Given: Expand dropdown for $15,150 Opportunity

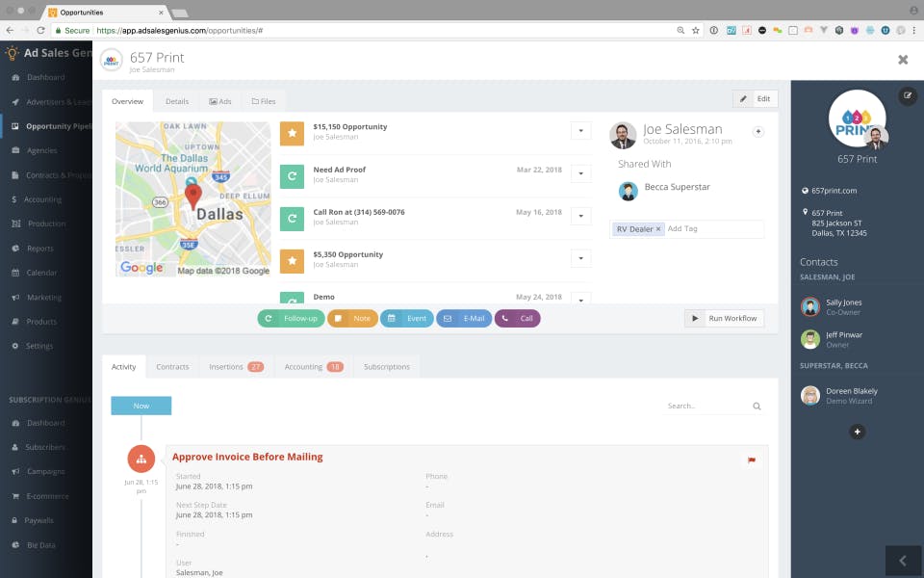Looking at the screenshot, I should [581, 131].
